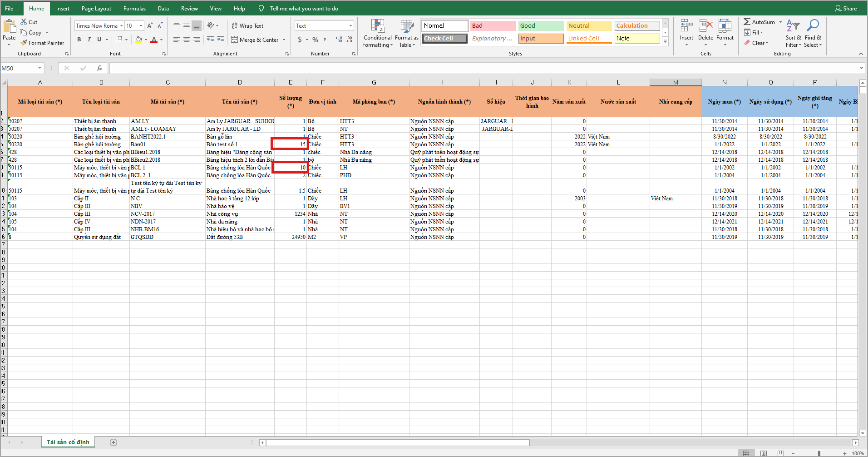Viewport: 868px width, 457px height.
Task: Apply the Good cell style
Action: pos(541,26)
